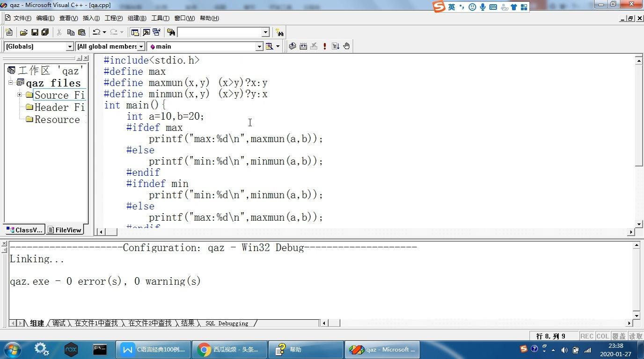Open the 编辑(E) menu
This screenshot has height=359, width=644.
(x=45, y=18)
